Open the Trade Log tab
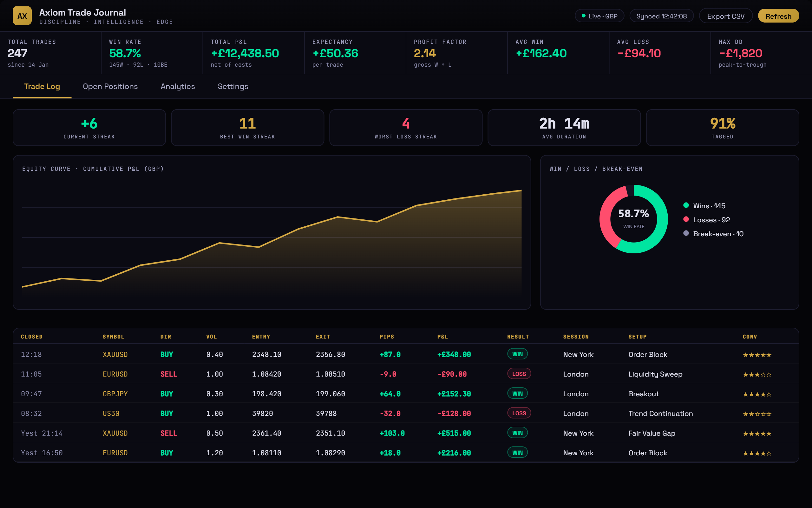Image resolution: width=812 pixels, height=508 pixels. point(42,86)
